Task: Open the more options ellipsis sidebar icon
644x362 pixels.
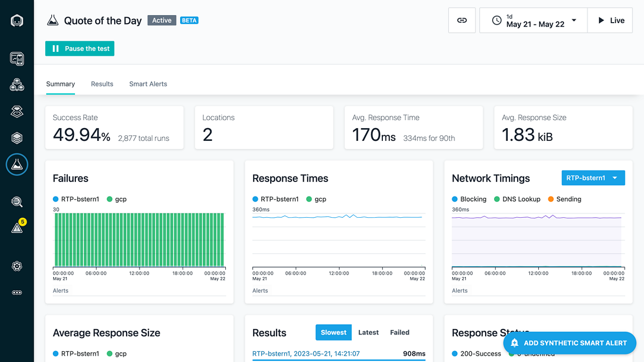Action: [17, 293]
